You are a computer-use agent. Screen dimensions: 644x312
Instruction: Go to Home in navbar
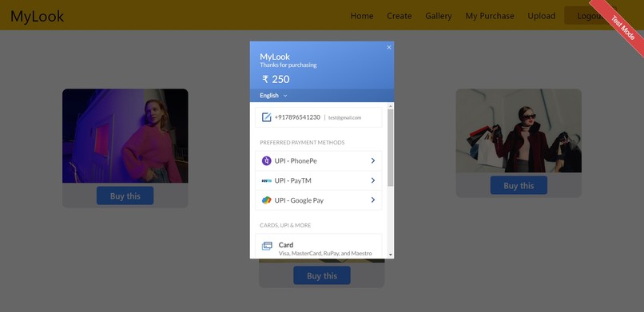[362, 16]
